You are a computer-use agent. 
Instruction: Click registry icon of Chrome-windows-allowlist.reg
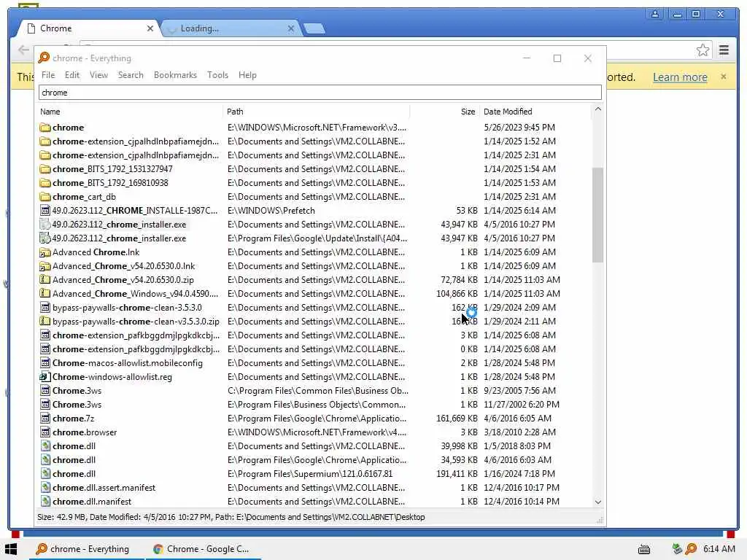pos(45,377)
